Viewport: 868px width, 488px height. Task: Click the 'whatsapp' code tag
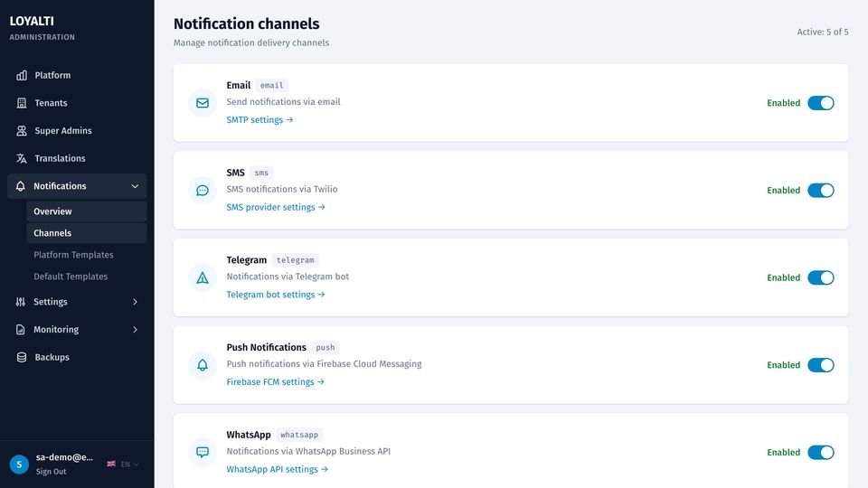(x=299, y=435)
